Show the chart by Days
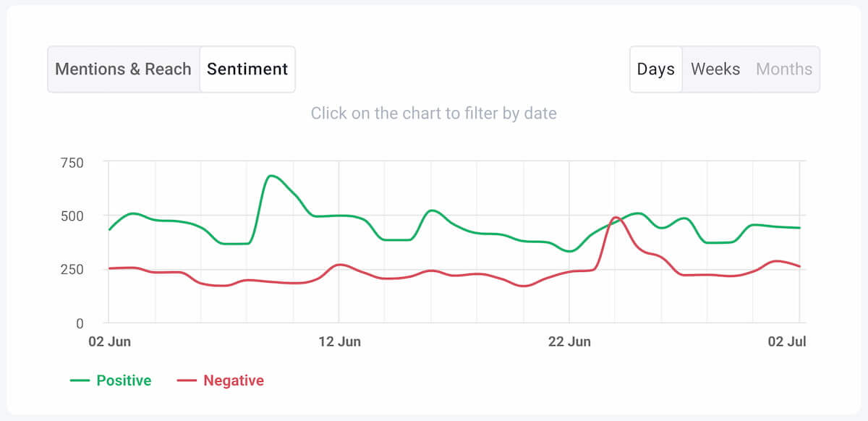 (655, 69)
